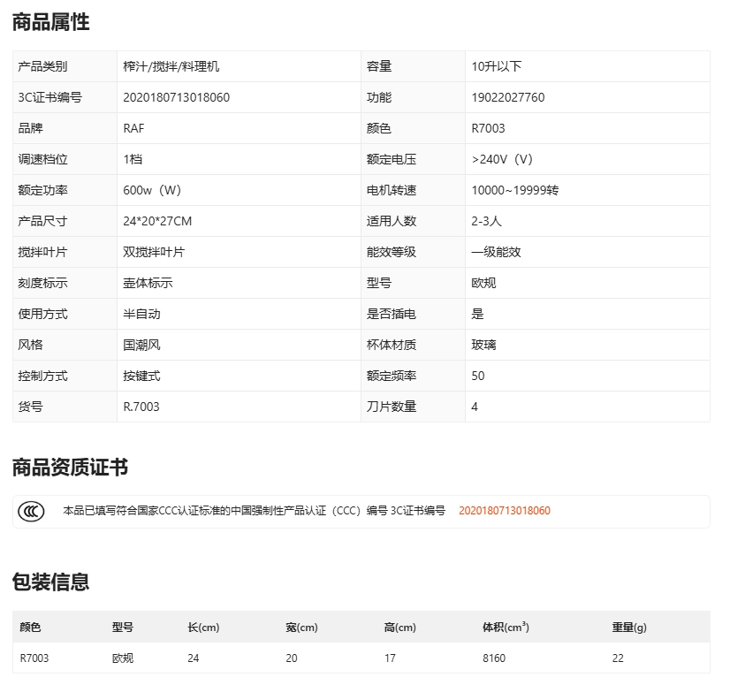Click the 商品属性 section heading
The image size is (730, 700).
tap(51, 23)
